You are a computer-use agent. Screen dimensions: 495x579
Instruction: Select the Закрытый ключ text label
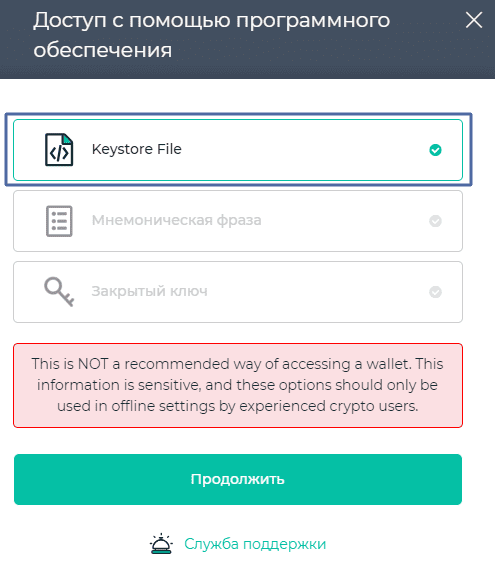[x=149, y=291]
